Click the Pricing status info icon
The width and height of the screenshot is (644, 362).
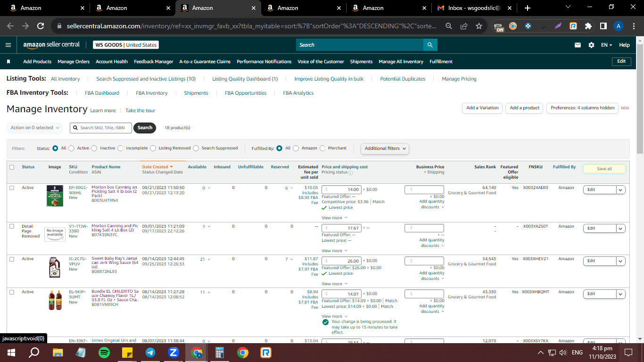pos(351,173)
